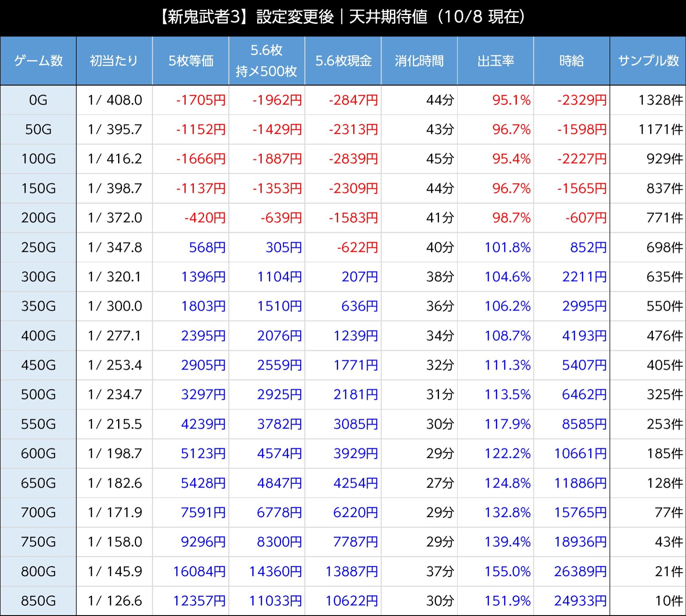Click the 初当たり column header
Viewport: 686px width, 616px height.
[x=114, y=61]
